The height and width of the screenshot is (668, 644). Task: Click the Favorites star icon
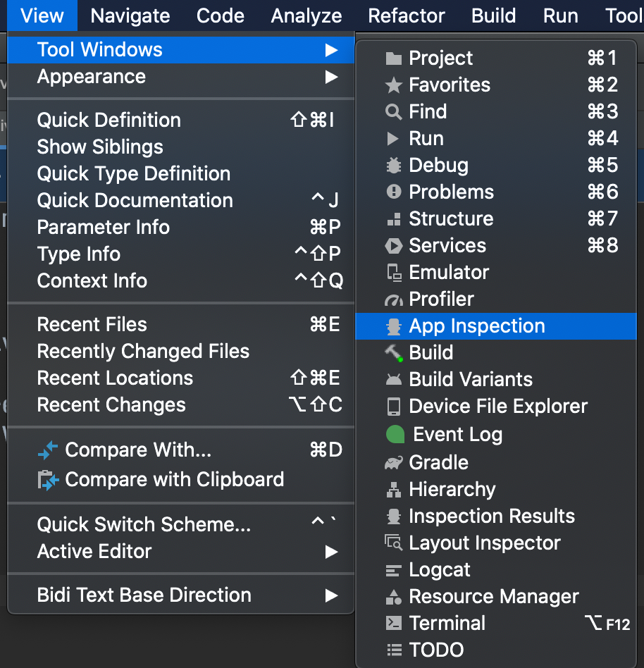pyautogui.click(x=394, y=85)
